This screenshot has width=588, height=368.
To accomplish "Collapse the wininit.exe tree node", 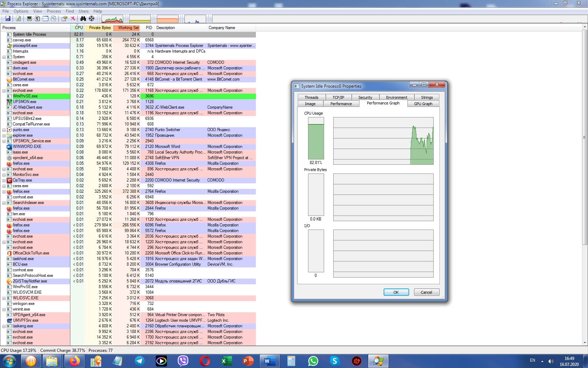I will (4, 309).
